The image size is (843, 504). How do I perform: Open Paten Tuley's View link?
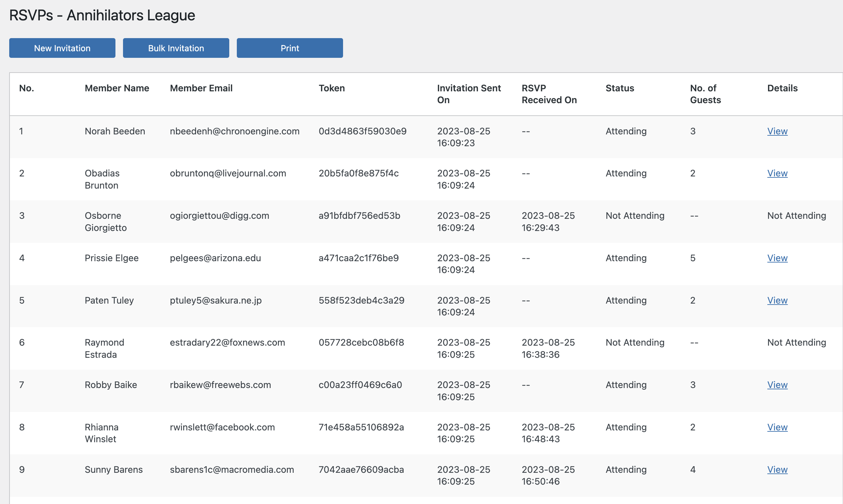click(x=777, y=300)
